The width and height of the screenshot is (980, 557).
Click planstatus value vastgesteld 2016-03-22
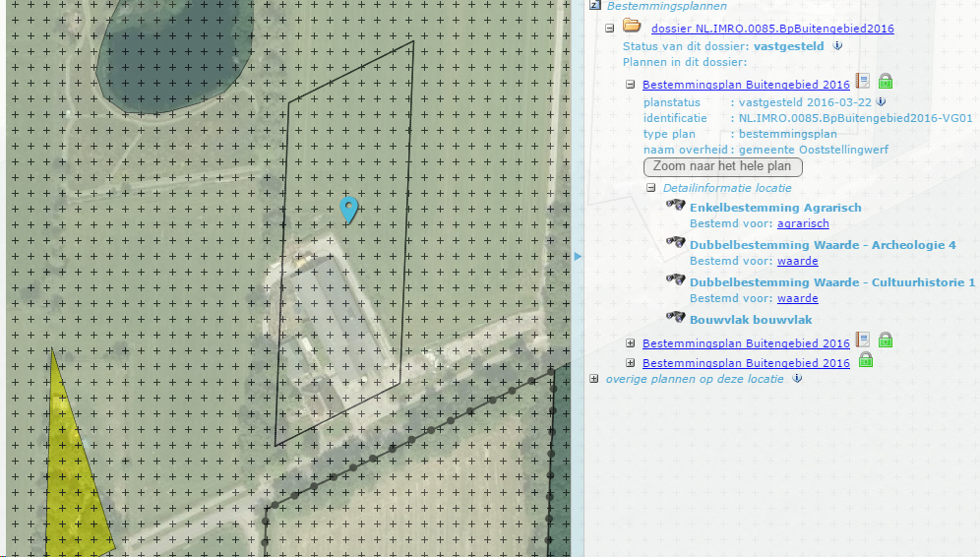pos(805,102)
